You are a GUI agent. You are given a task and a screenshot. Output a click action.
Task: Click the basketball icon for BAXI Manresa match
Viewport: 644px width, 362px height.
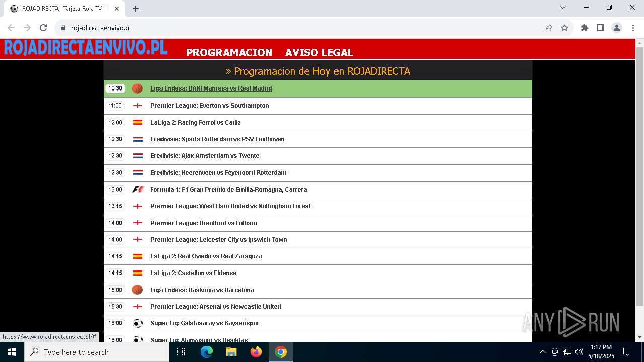coord(137,88)
